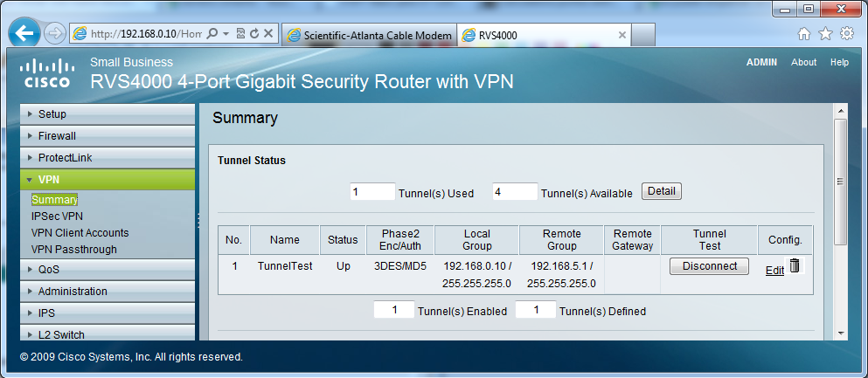Open browser tools gear icon
868x378 pixels.
[x=847, y=34]
